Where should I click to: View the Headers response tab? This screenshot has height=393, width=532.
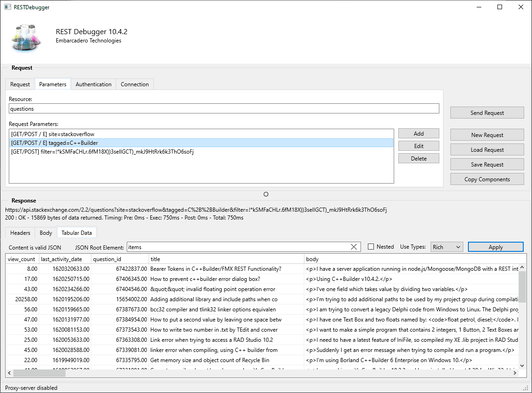20,232
